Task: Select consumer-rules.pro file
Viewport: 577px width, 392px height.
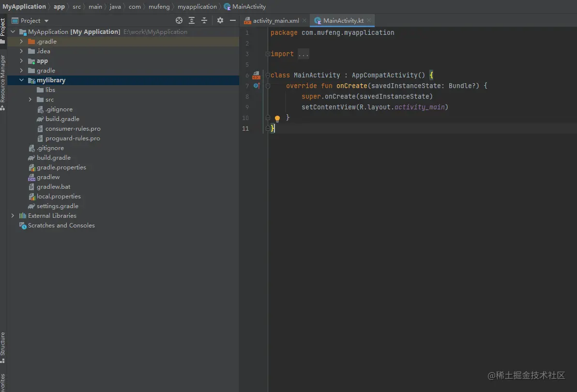Action: pos(73,129)
